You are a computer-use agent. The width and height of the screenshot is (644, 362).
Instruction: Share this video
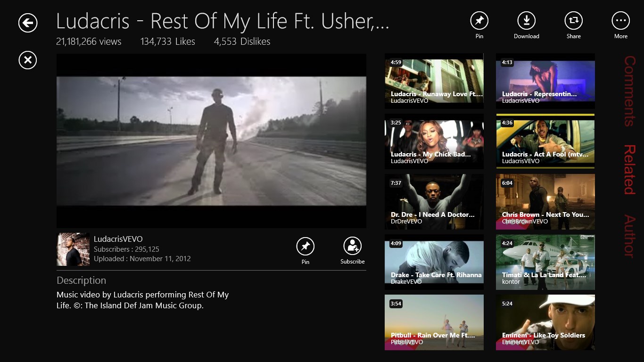click(x=574, y=21)
